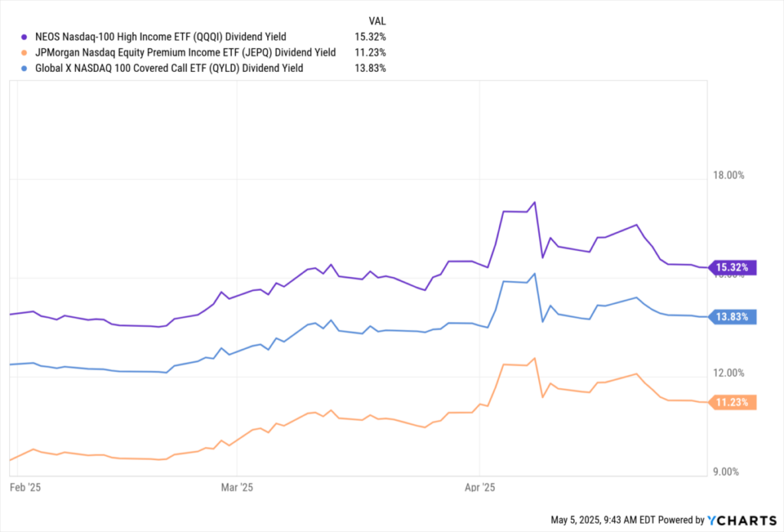Click the orange JEPQ legend dot
Screen dimensions: 784x532
pos(25,53)
